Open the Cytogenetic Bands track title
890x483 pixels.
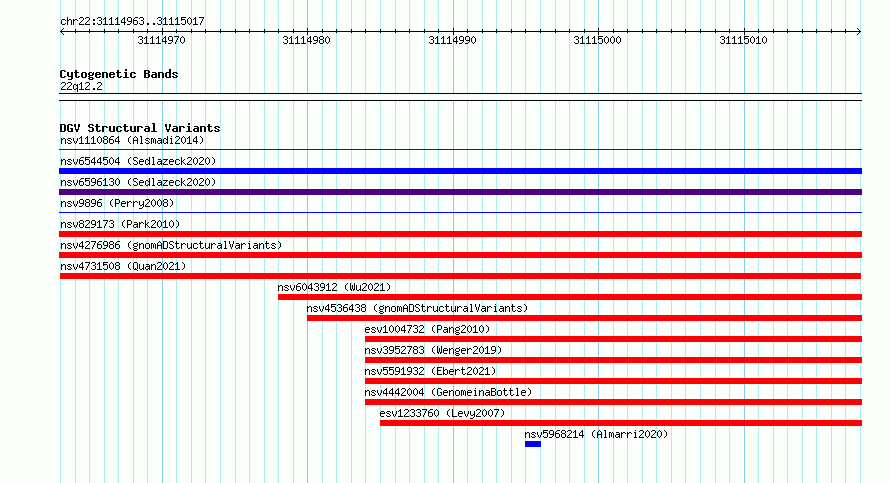[119, 74]
